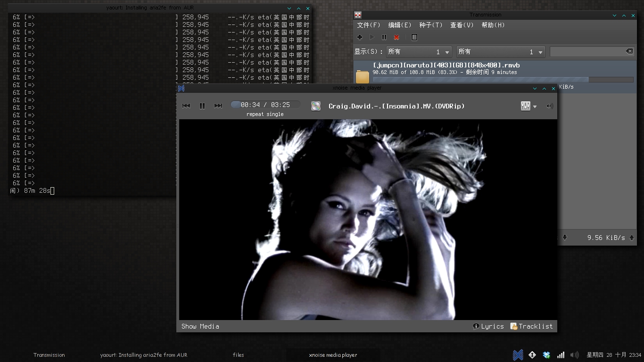Skip to next track in xnoise

coord(218,106)
